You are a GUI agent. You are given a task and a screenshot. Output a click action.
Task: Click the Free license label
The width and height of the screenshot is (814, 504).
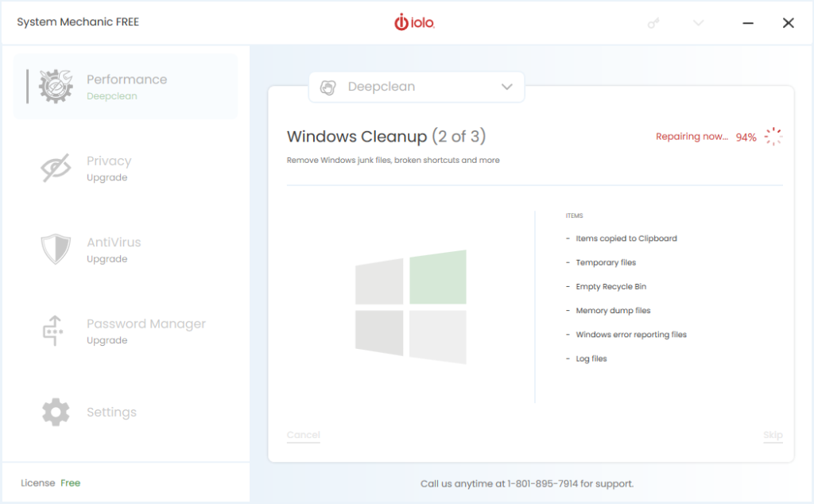pyautogui.click(x=70, y=483)
